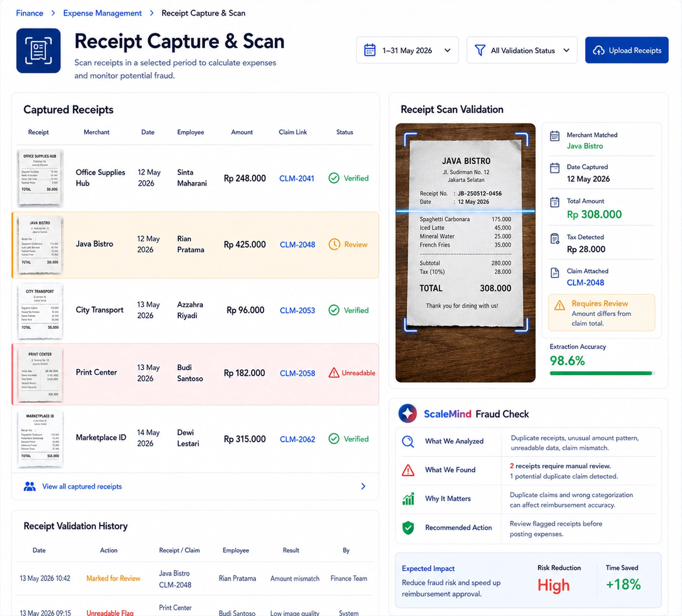Screen dimensions: 682x616
Task: Open claim link CLM-2041
Action: coord(297,178)
